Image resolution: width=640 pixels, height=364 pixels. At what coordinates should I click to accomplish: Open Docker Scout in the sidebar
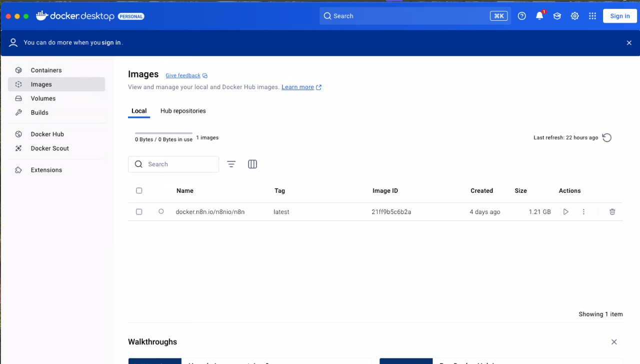point(56,148)
